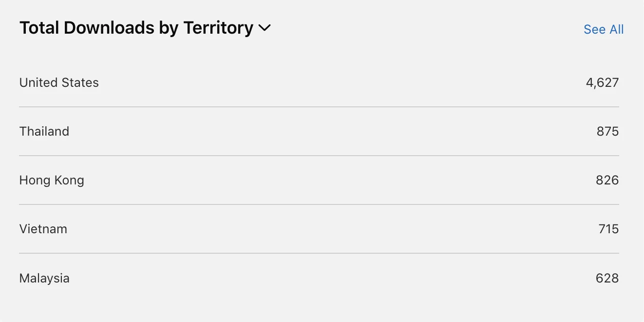The height and width of the screenshot is (322, 644).
Task: Click the divider line under Vietnam row
Action: (x=319, y=253)
